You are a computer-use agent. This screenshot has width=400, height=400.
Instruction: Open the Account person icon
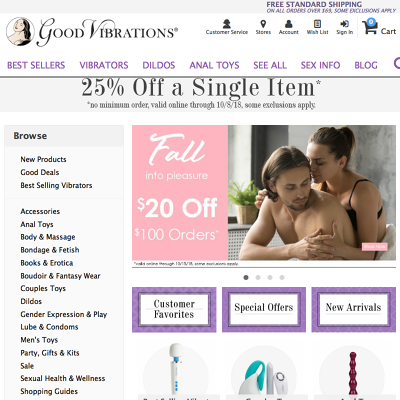click(x=289, y=24)
